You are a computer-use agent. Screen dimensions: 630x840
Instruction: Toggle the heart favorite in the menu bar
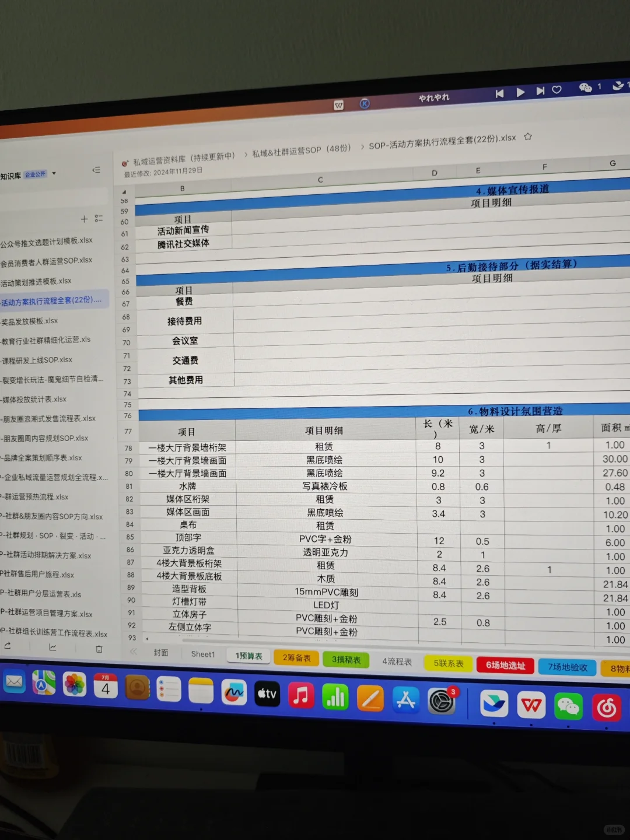[x=556, y=89]
